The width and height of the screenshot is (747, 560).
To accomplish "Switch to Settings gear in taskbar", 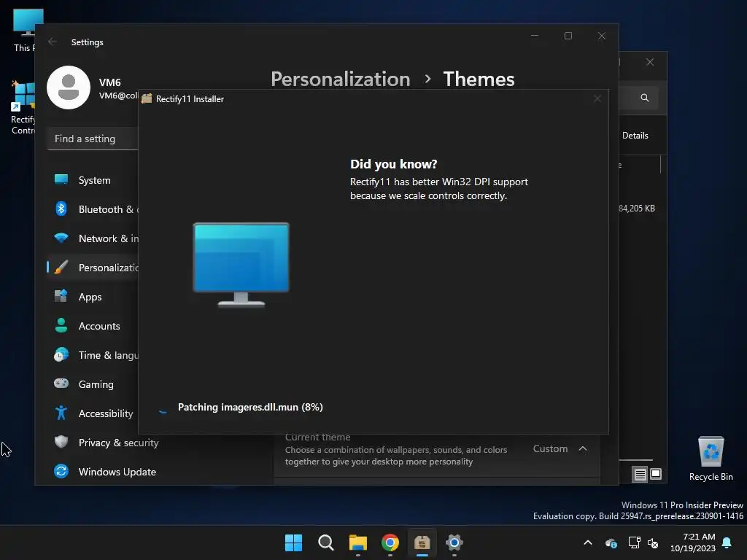I will [x=454, y=542].
